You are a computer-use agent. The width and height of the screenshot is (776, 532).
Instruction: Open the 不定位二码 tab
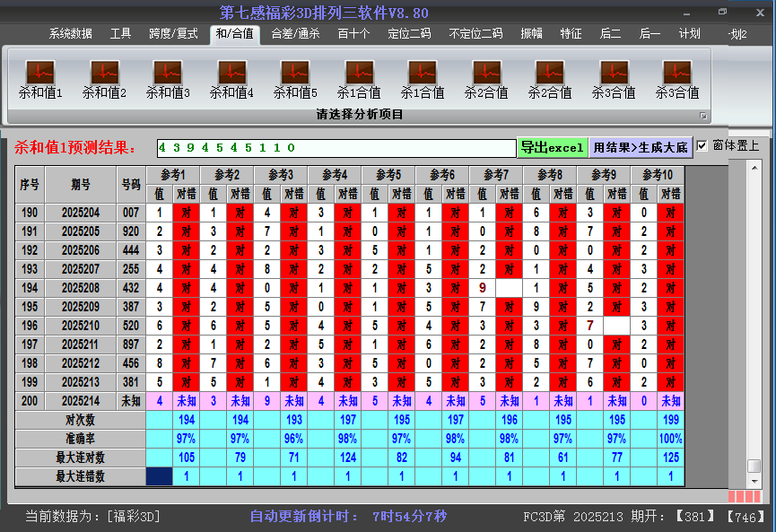pos(475,34)
